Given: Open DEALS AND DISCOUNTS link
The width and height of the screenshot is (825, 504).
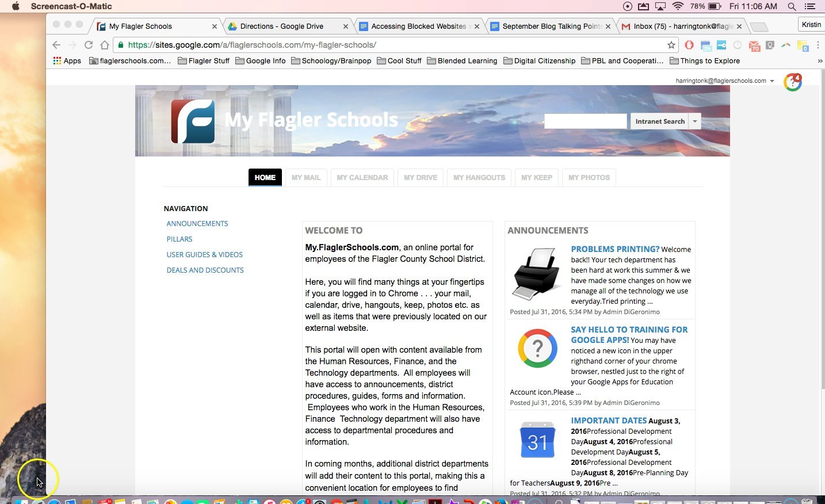Looking at the screenshot, I should [x=205, y=270].
